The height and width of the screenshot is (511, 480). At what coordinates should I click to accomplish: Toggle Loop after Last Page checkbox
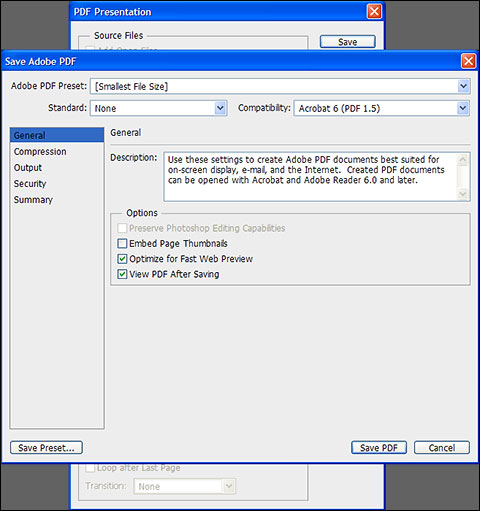point(90,468)
